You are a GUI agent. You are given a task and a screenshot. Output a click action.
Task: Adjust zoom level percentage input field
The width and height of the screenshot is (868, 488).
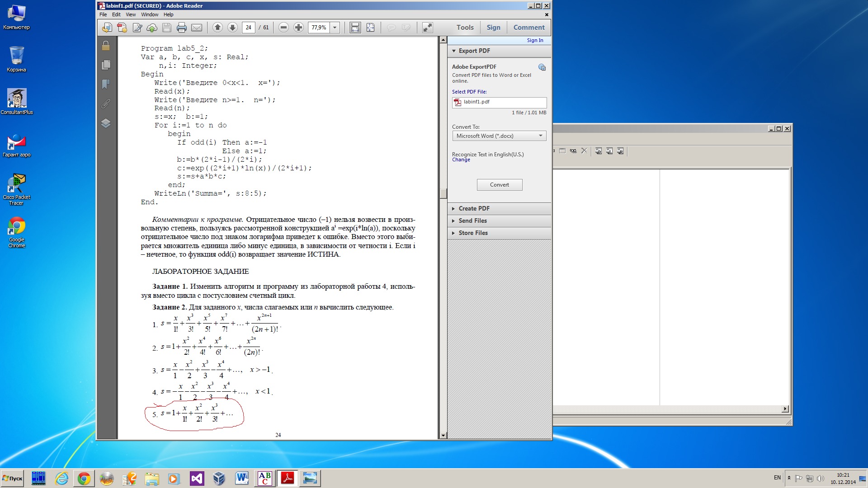click(320, 27)
